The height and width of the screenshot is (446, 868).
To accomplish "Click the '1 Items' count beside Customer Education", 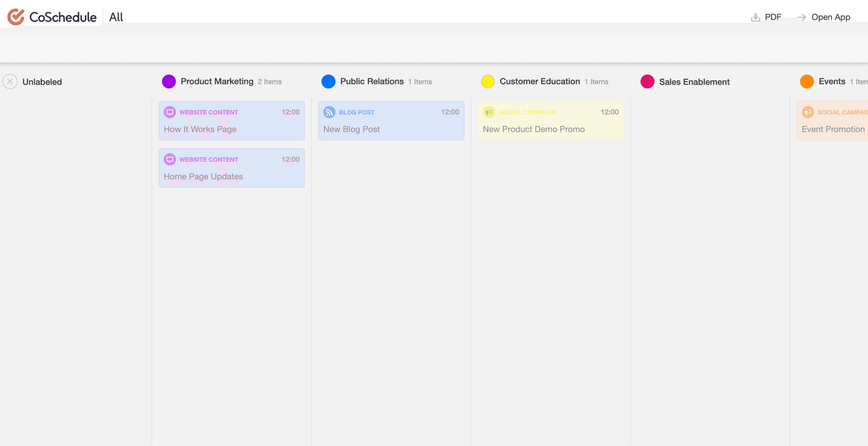I will tap(597, 82).
